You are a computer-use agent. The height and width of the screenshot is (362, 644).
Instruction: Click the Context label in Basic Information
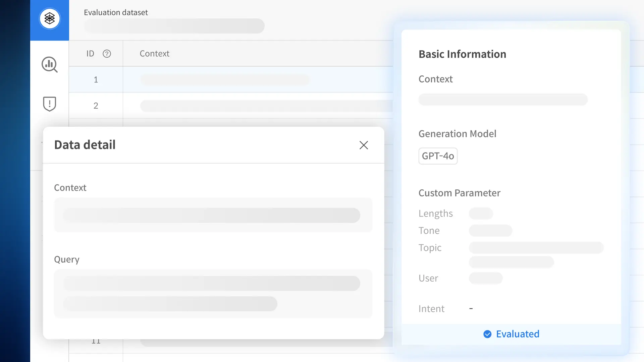tap(435, 79)
